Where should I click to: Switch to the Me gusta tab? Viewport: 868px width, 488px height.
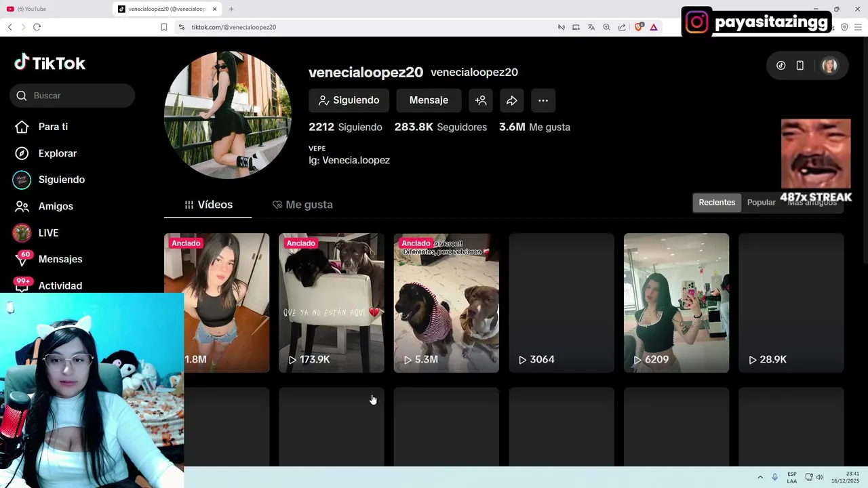tap(302, 205)
